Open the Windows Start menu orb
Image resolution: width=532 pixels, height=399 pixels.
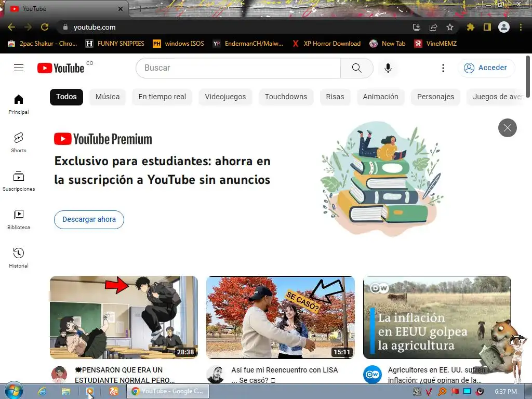14,390
